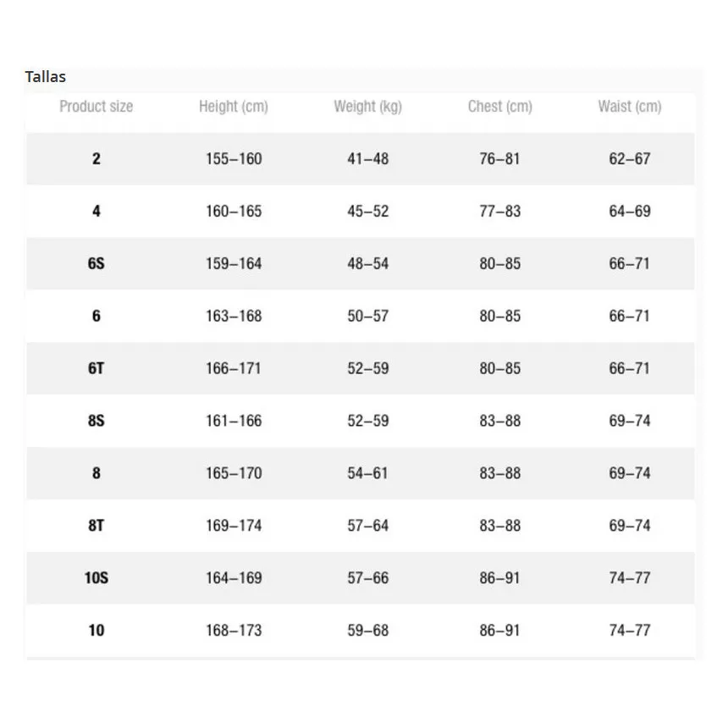Select waist value 62–67
Viewport: 728px width, 728px height.
(630, 159)
